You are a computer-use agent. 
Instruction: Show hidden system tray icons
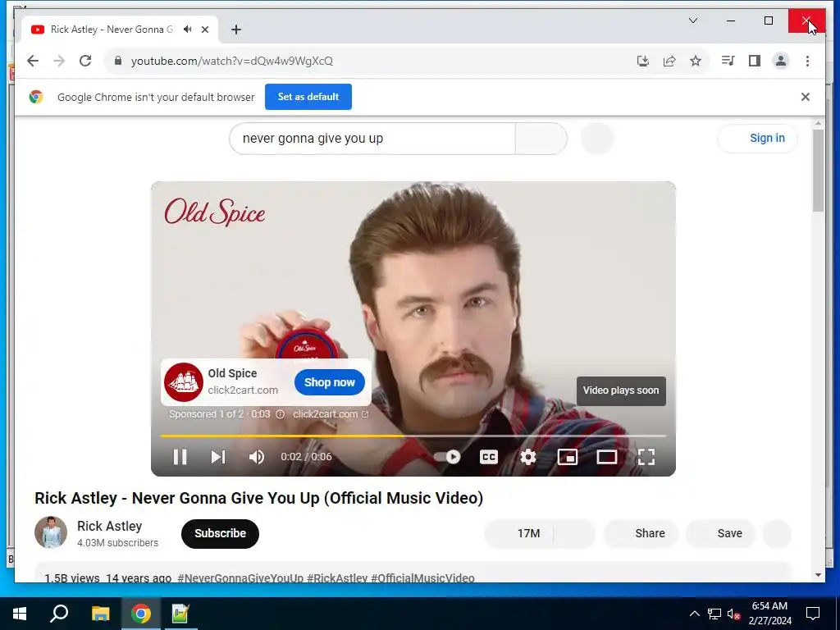click(x=694, y=614)
